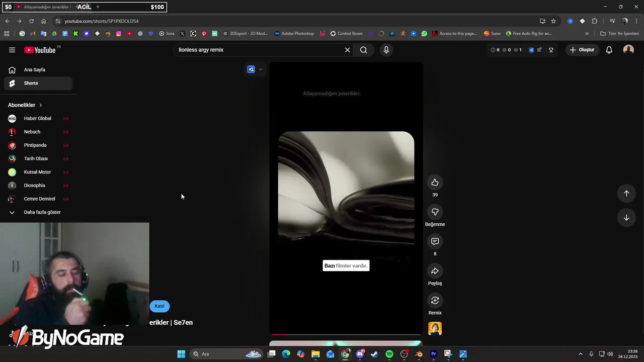Go back in browser history
The height and width of the screenshot is (362, 644).
click(7, 21)
